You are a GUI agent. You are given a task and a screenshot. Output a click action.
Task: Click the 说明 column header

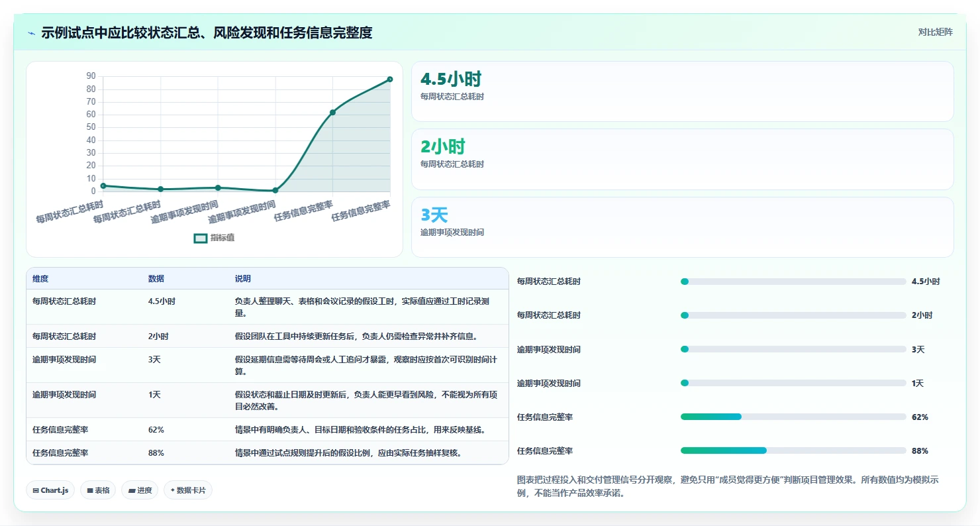(x=243, y=279)
